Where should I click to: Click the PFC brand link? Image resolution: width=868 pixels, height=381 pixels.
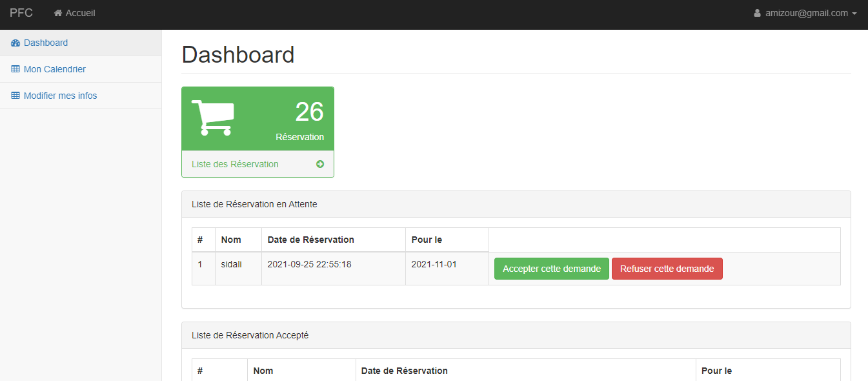coord(21,13)
